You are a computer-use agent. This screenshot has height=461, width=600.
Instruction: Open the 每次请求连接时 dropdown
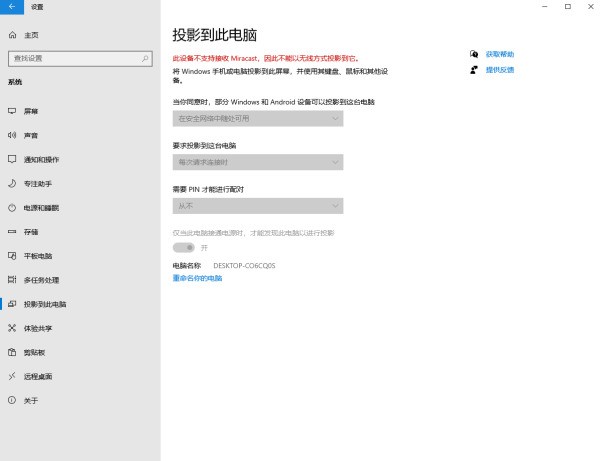[x=258, y=162]
